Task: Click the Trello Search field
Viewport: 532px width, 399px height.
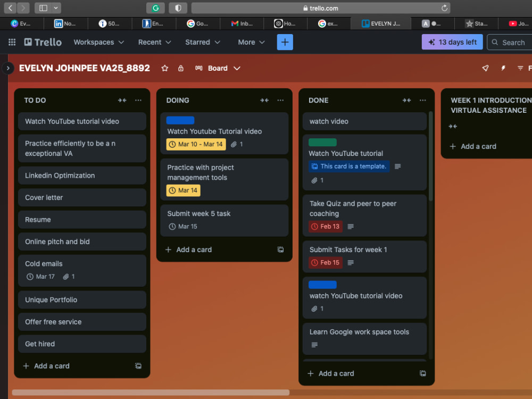Action: click(510, 42)
